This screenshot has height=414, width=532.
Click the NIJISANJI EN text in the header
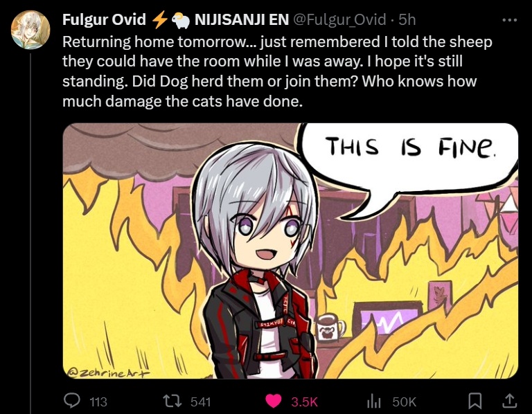[x=242, y=19]
